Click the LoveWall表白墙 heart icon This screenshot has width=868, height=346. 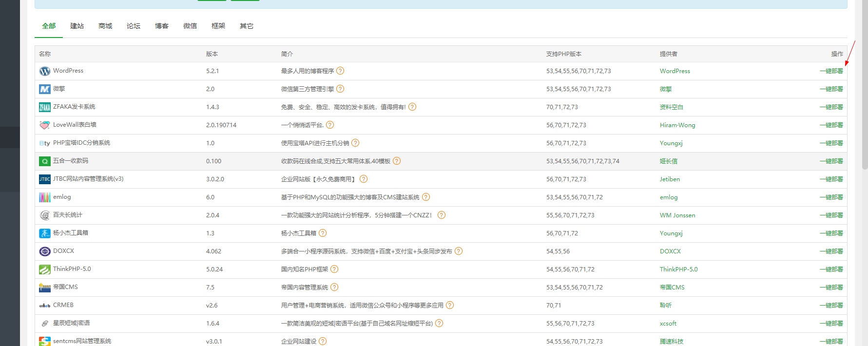pyautogui.click(x=45, y=125)
